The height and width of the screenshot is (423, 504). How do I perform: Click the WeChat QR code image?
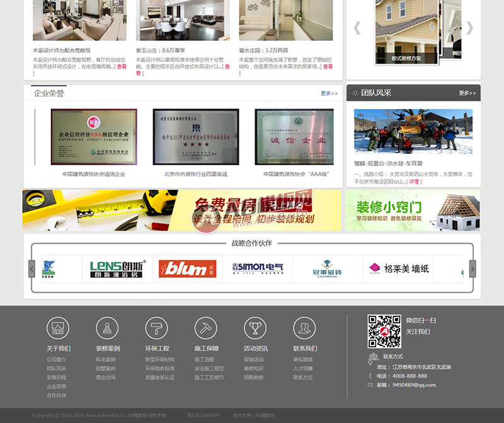[384, 332]
